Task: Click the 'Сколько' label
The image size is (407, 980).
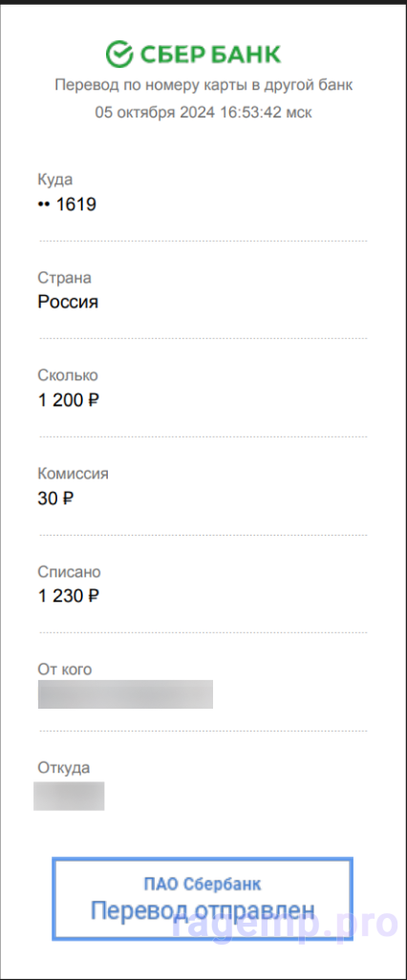Action: pyautogui.click(x=68, y=375)
